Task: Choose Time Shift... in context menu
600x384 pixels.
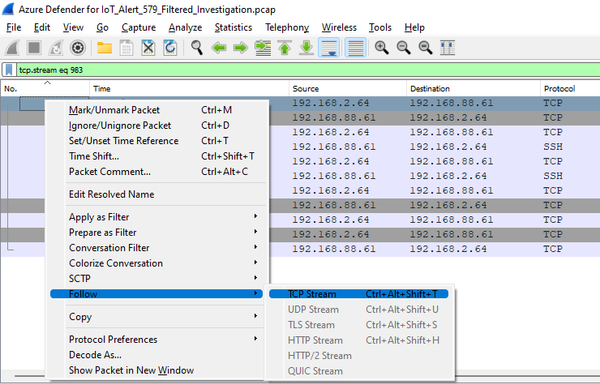Action: [157, 156]
